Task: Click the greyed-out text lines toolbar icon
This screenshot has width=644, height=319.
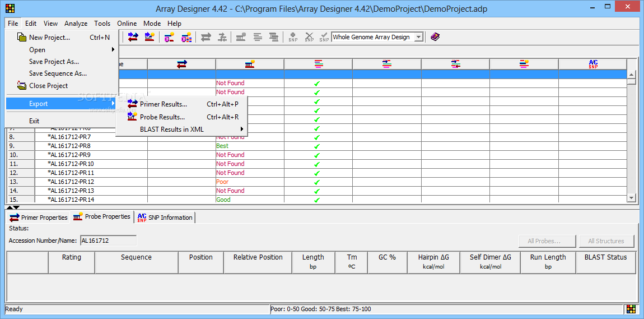Action: (x=258, y=37)
